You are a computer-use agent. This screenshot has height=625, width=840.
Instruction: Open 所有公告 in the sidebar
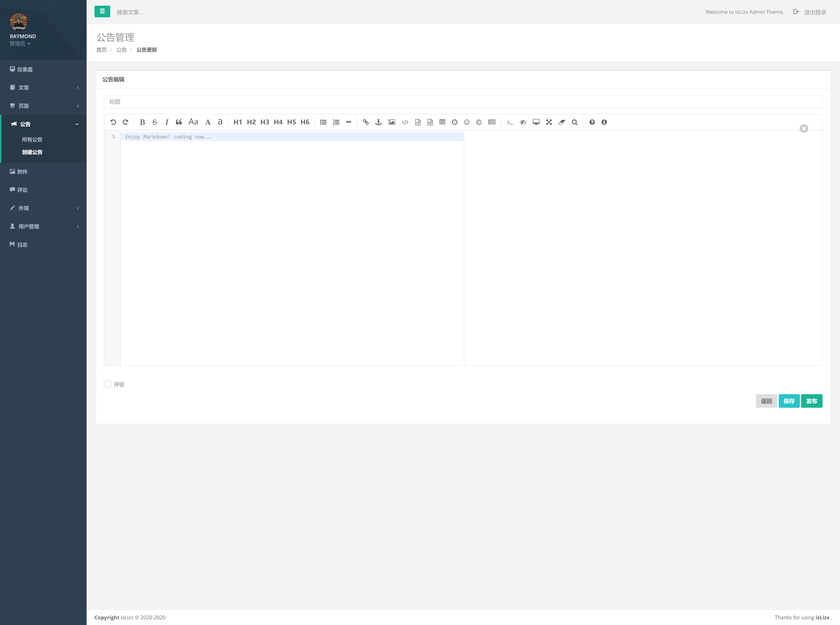pos(32,140)
